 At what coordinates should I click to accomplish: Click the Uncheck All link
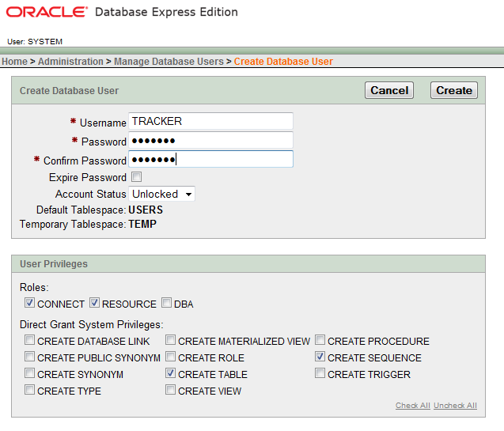click(455, 406)
